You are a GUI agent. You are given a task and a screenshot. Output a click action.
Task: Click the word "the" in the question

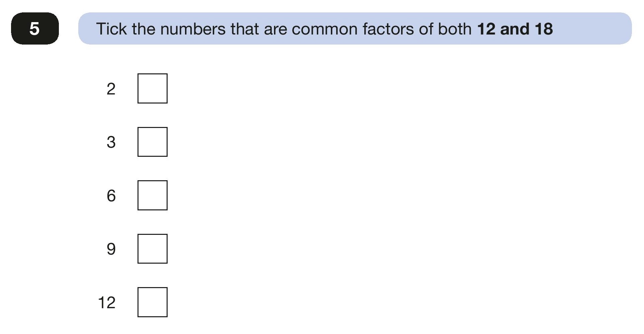click(x=144, y=29)
